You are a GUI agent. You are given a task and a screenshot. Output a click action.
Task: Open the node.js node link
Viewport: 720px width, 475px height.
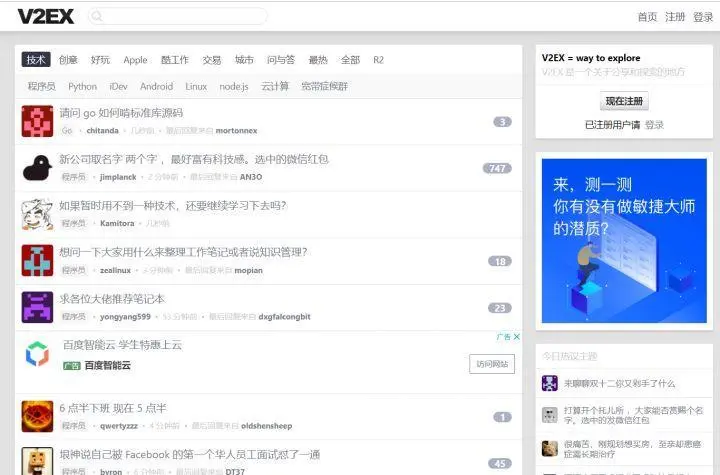pyautogui.click(x=234, y=86)
